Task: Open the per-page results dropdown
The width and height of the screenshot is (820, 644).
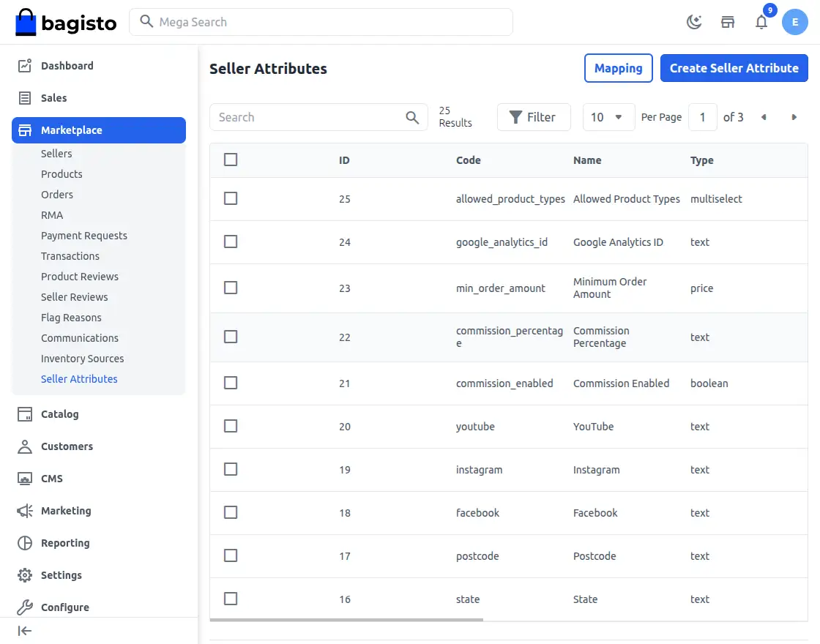Action: [608, 117]
